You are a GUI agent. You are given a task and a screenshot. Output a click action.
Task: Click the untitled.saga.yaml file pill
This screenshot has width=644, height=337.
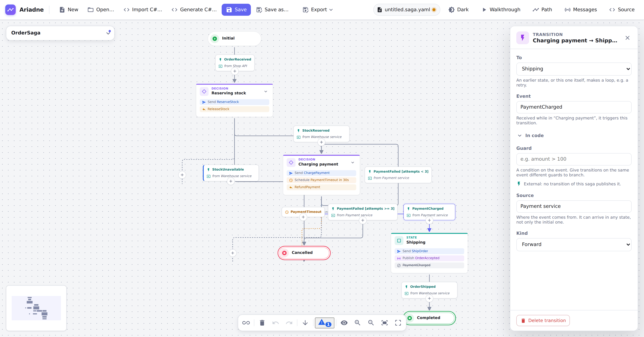(407, 10)
